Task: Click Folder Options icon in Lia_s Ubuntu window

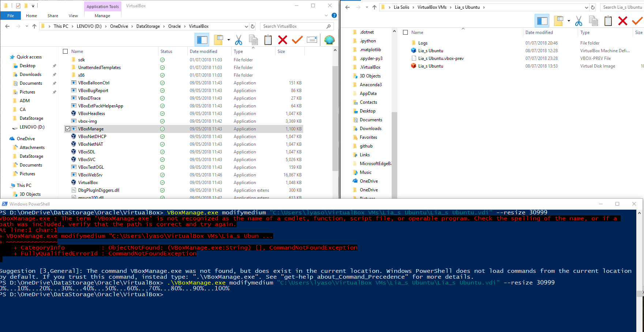Action: [x=558, y=21]
